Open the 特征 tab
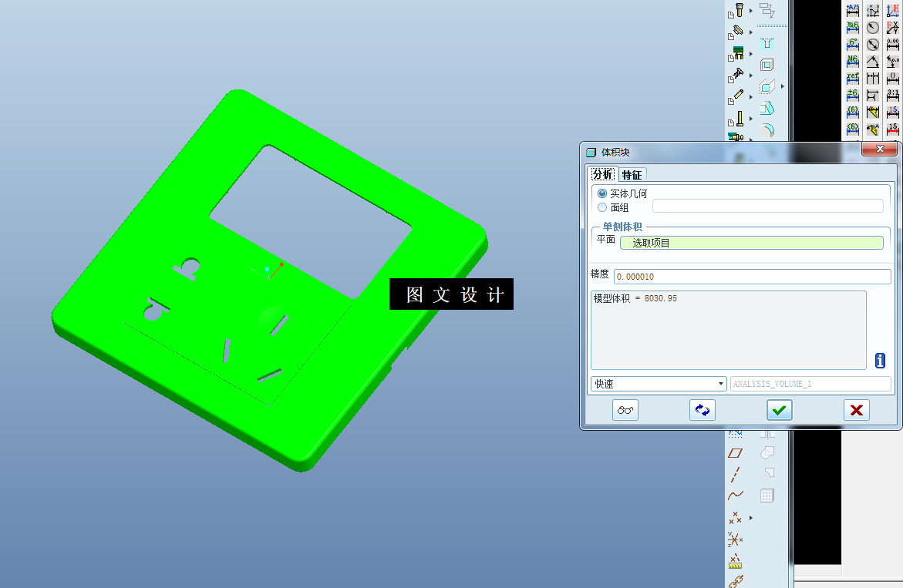Screen dimensions: 903x588 point(632,174)
